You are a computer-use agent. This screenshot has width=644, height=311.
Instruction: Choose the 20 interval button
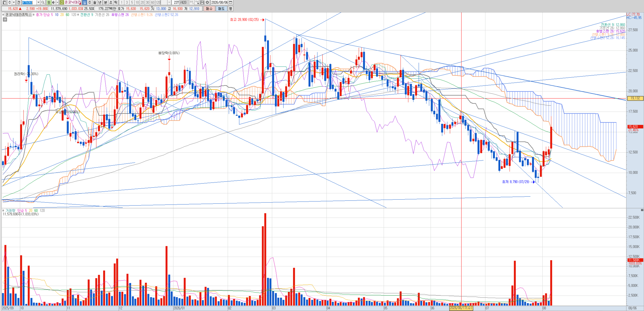pyautogui.click(x=142, y=3)
